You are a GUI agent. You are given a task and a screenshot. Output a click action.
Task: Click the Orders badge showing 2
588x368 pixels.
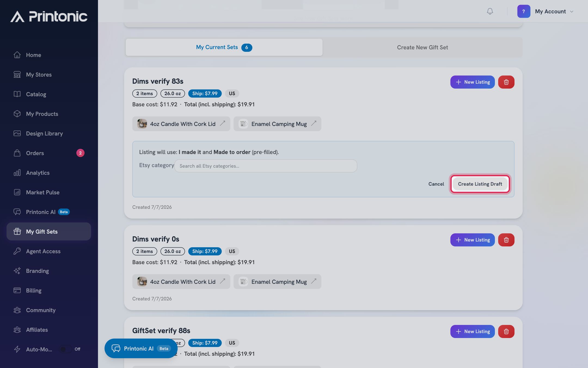(80, 153)
